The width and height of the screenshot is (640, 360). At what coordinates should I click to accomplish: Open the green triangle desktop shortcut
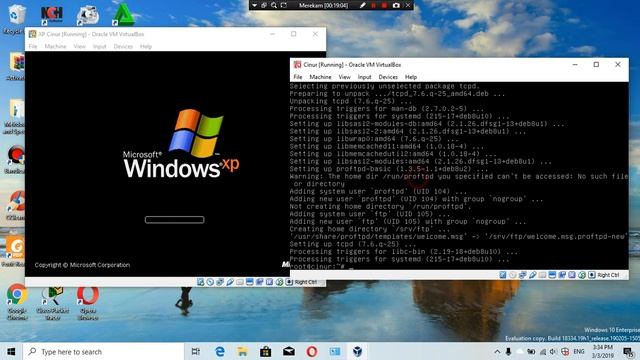123,14
